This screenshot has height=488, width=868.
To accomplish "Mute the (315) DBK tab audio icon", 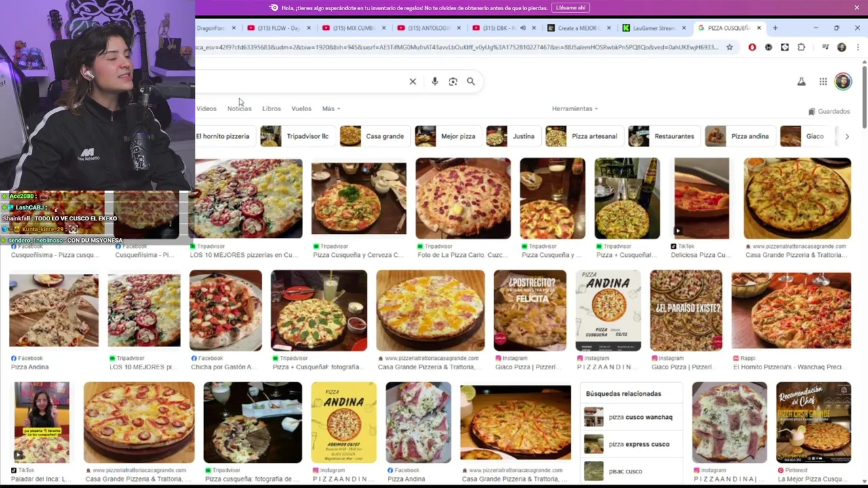I will [523, 28].
